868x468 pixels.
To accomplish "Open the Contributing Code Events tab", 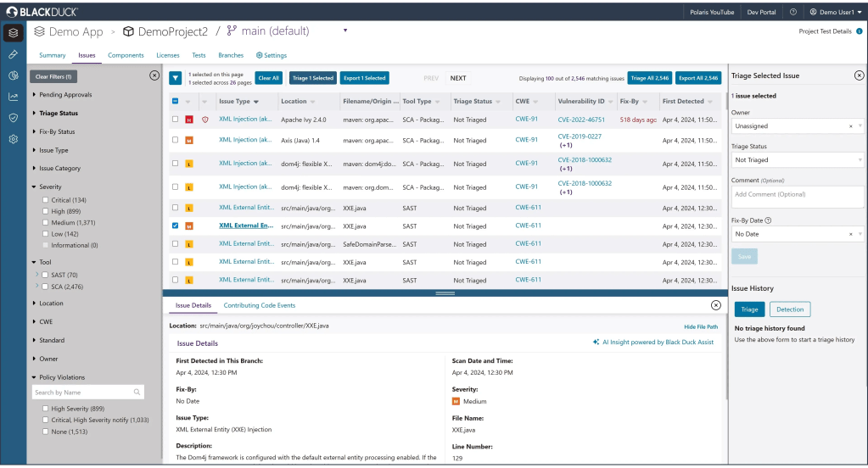I will 260,305.
